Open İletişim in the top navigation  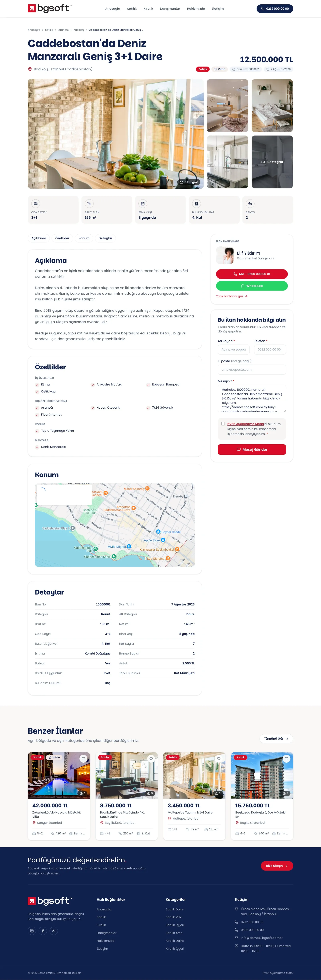[x=218, y=9]
